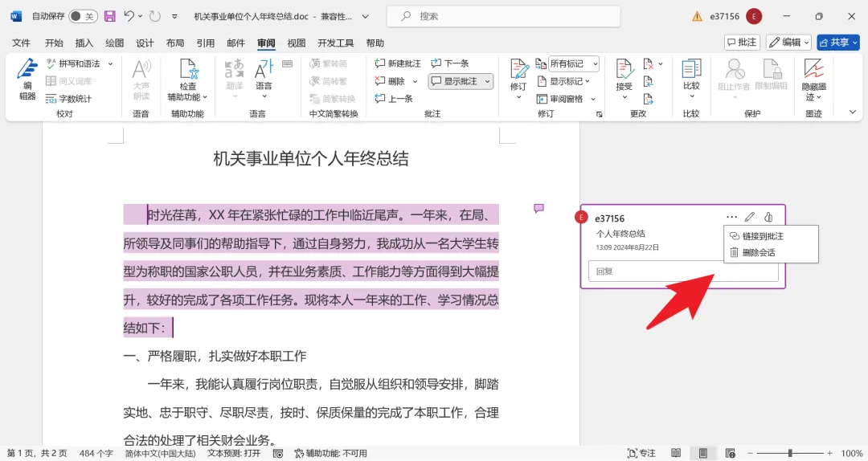Click the Save icon in title bar

[109, 16]
